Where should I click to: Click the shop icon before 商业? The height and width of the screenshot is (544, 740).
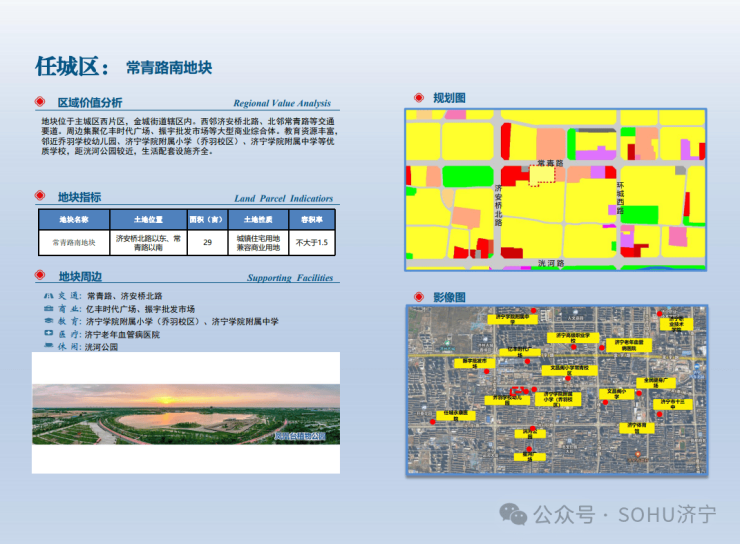(49, 309)
